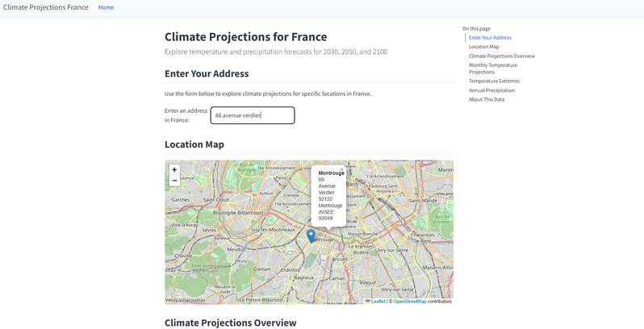Screen dimensions: 644x329
Task: Click the Leaflet flag icon
Action: 368,301
